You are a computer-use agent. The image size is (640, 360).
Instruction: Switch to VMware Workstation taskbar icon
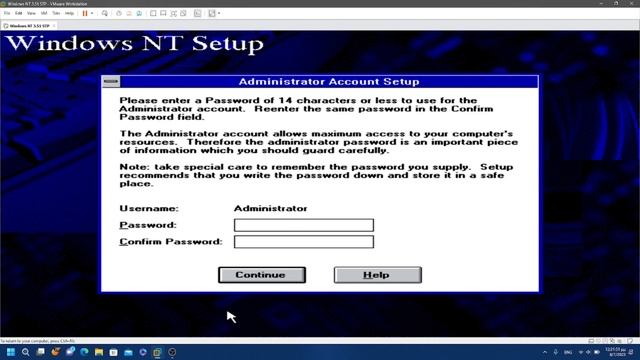158,352
